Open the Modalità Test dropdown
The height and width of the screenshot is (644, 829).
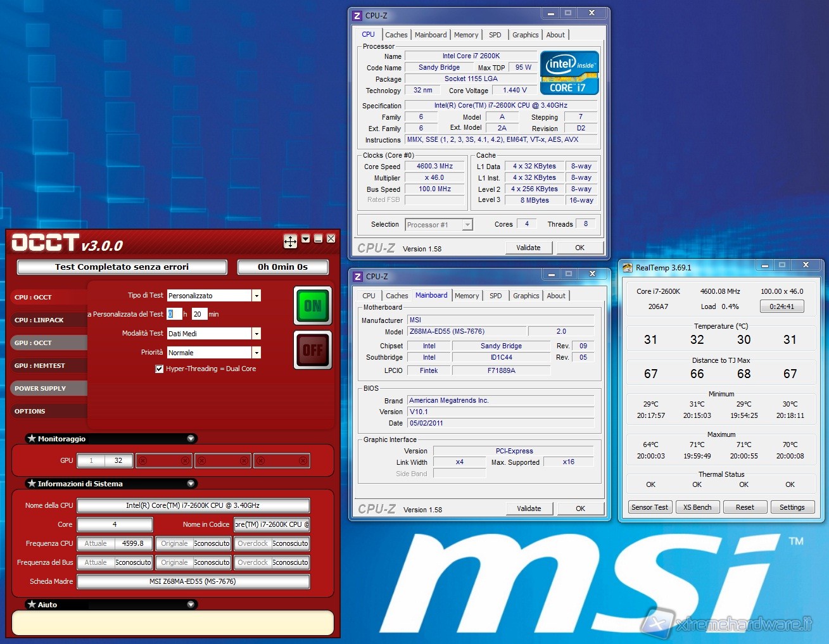256,334
